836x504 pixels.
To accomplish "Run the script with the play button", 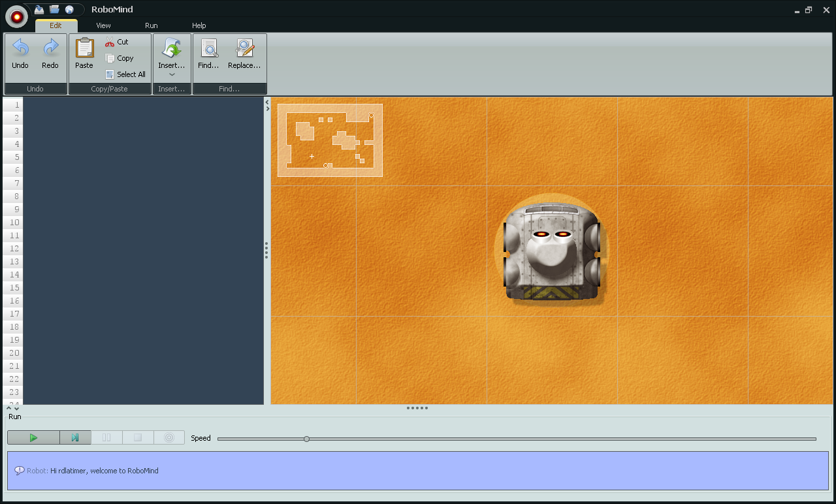I will click(x=33, y=437).
